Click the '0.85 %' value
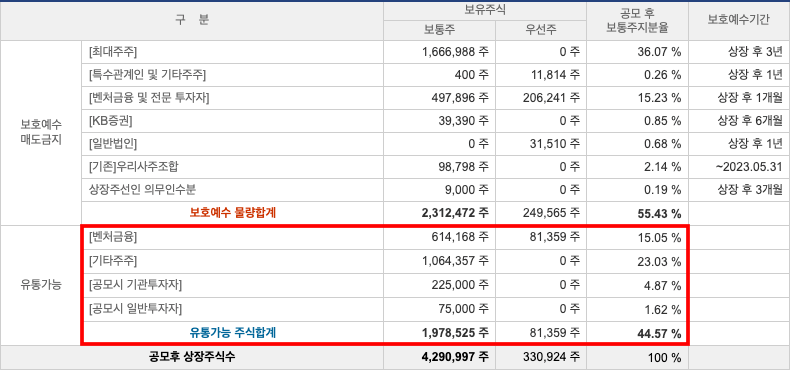The width and height of the screenshot is (791, 371). pyautogui.click(x=661, y=121)
